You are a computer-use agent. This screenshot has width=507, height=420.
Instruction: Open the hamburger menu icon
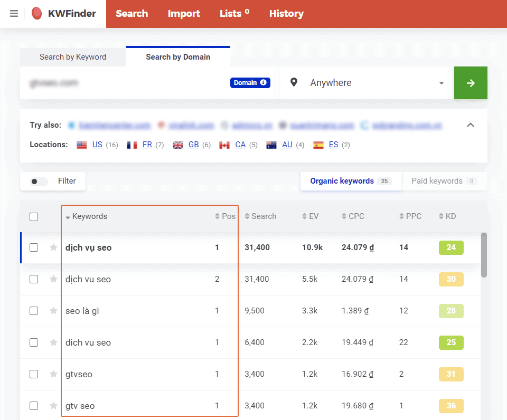(x=14, y=14)
